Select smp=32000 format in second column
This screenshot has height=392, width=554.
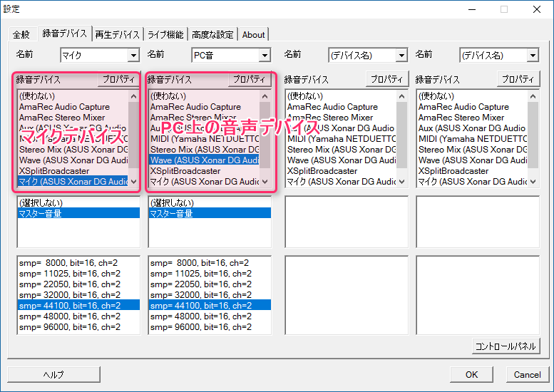pyautogui.click(x=210, y=295)
